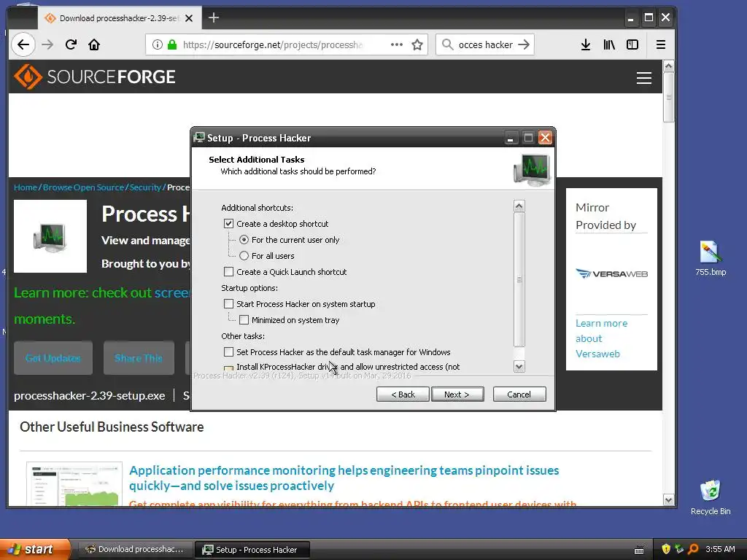
Task: Open the Firefox hamburger menu
Action: tap(661, 44)
